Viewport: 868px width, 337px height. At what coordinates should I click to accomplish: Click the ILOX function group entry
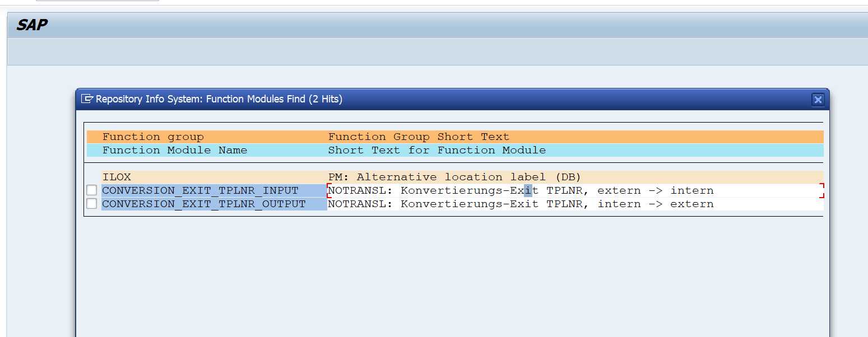point(117,177)
